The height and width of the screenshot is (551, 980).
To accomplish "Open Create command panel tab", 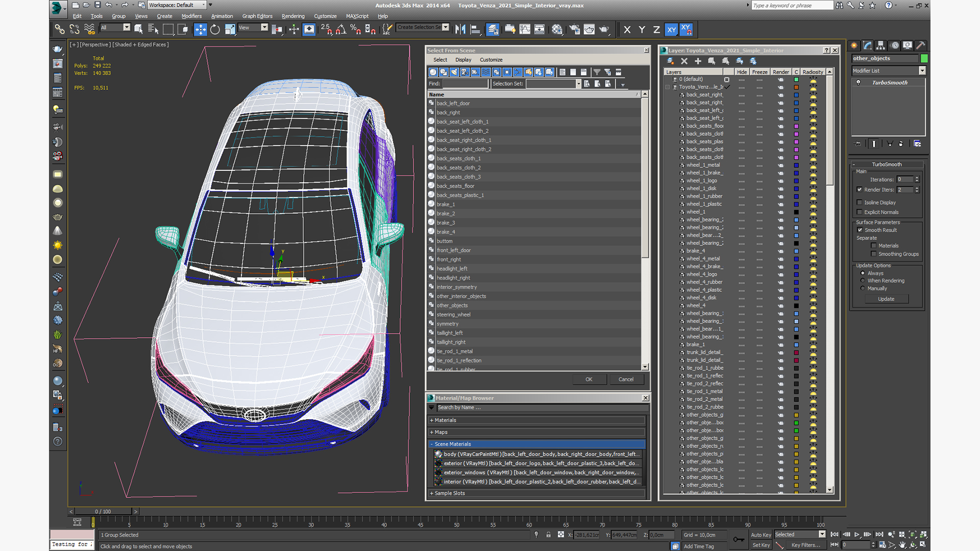I will coord(854,45).
